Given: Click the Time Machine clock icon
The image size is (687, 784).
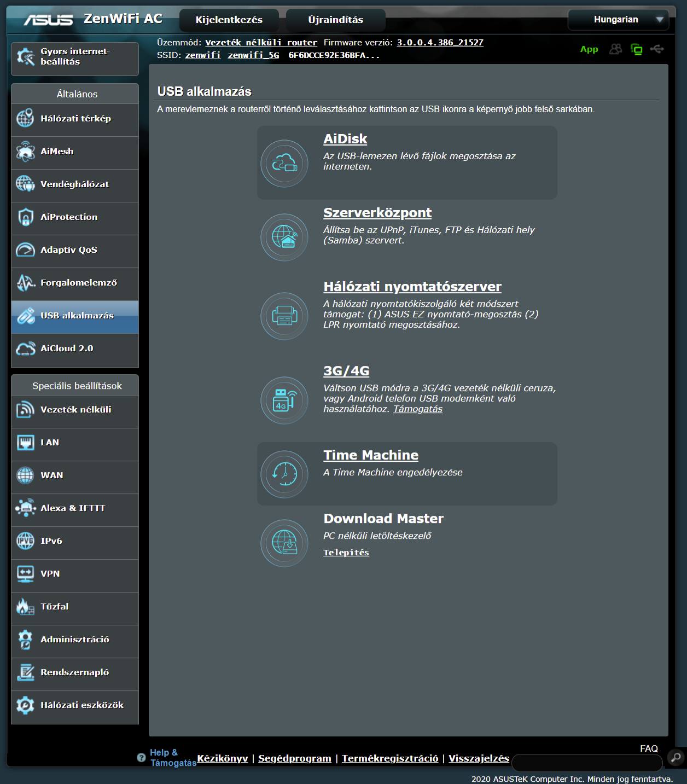Looking at the screenshot, I should point(284,474).
